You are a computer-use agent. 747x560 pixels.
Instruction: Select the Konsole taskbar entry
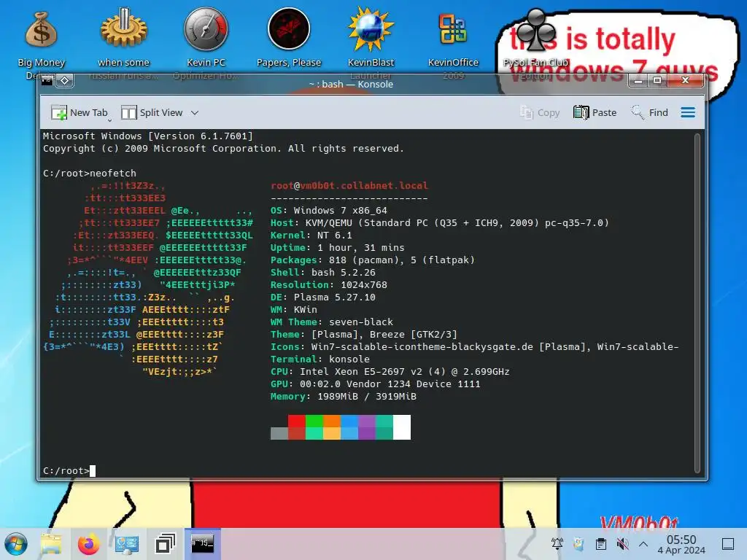click(203, 544)
